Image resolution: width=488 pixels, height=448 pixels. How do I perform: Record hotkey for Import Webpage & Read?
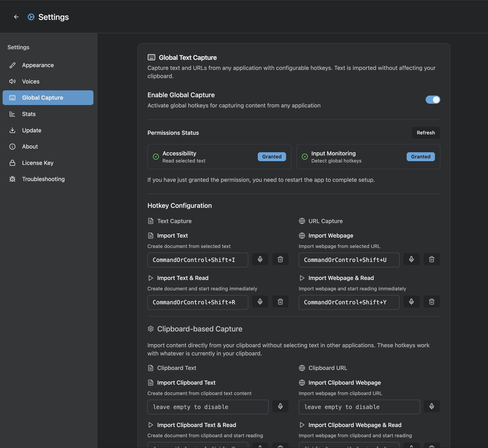click(x=411, y=302)
